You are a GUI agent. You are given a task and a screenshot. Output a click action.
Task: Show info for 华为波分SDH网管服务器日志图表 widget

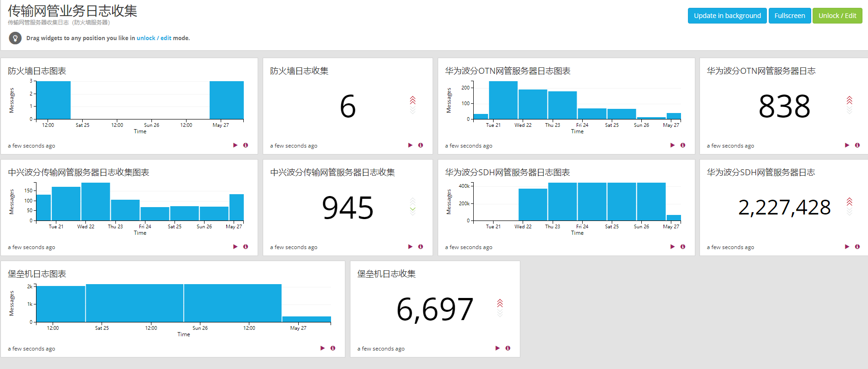(683, 247)
